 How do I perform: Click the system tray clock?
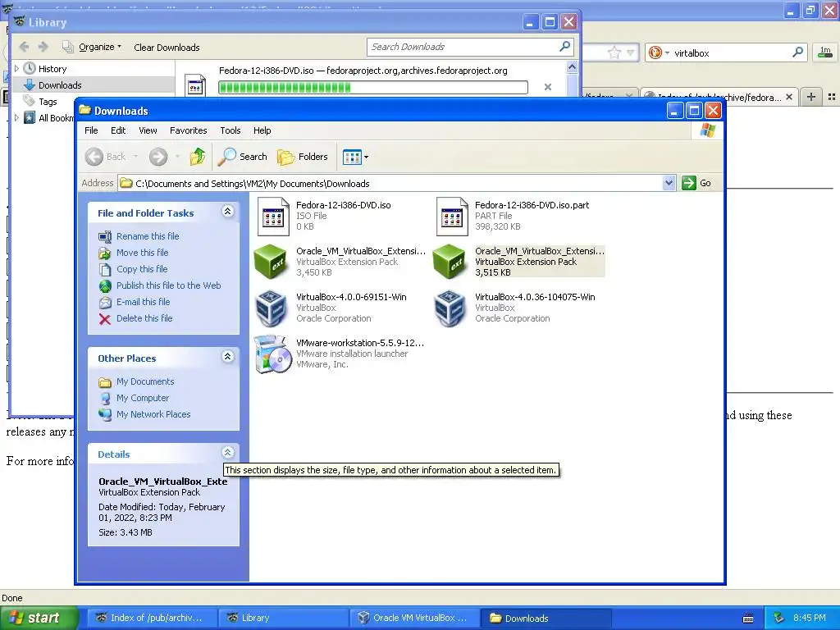coord(809,618)
